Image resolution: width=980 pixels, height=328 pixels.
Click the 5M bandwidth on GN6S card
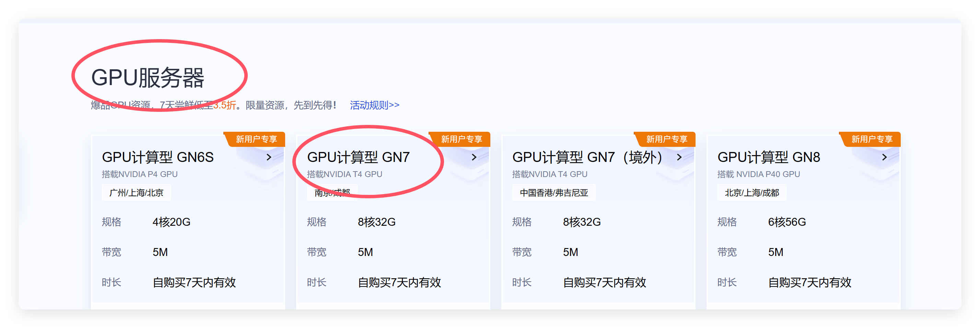tap(160, 252)
